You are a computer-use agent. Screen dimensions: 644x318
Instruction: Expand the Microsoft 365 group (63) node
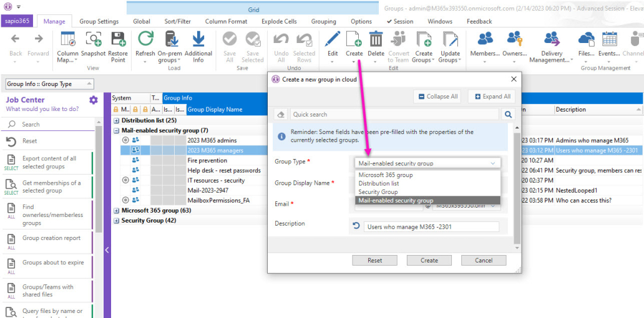[117, 211]
